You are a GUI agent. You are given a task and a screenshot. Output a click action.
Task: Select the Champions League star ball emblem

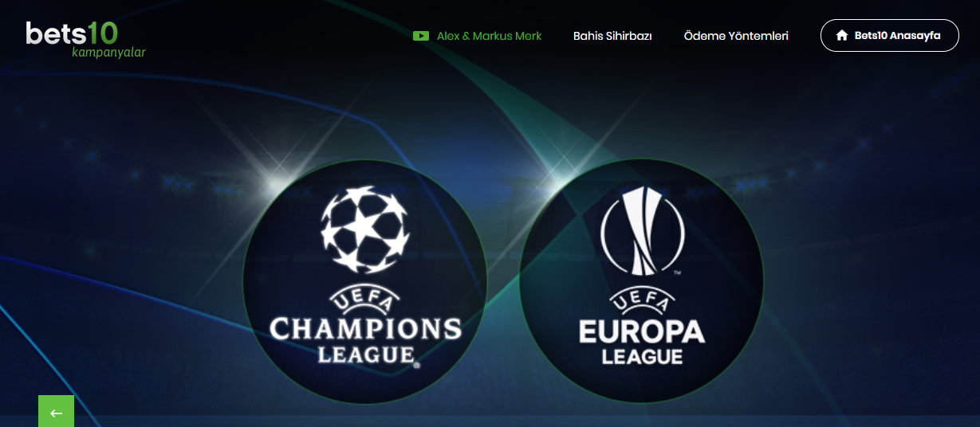coord(365,228)
